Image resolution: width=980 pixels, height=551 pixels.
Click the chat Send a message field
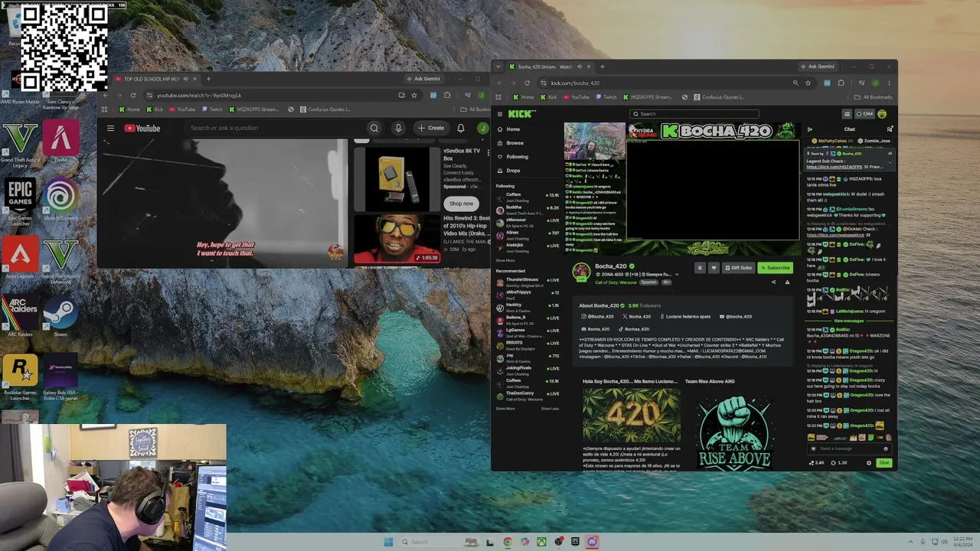click(x=848, y=449)
